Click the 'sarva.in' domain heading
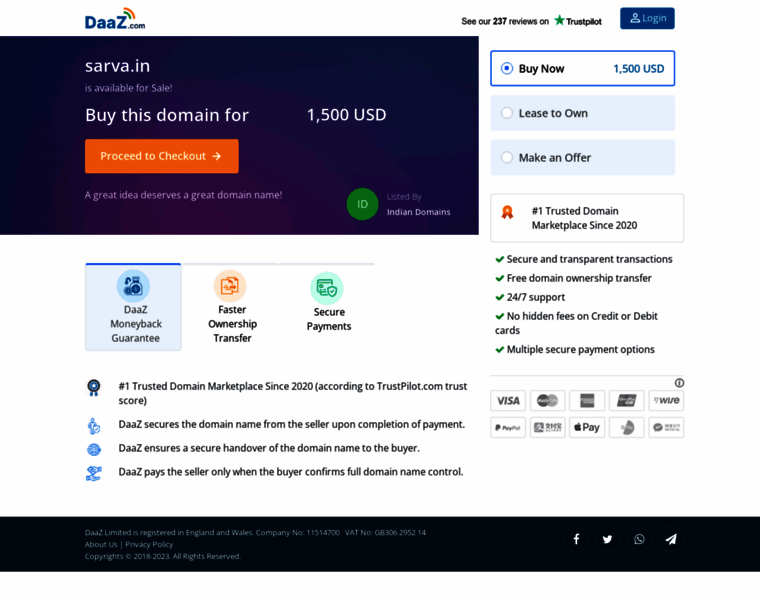This screenshot has width=760, height=600. [x=117, y=66]
